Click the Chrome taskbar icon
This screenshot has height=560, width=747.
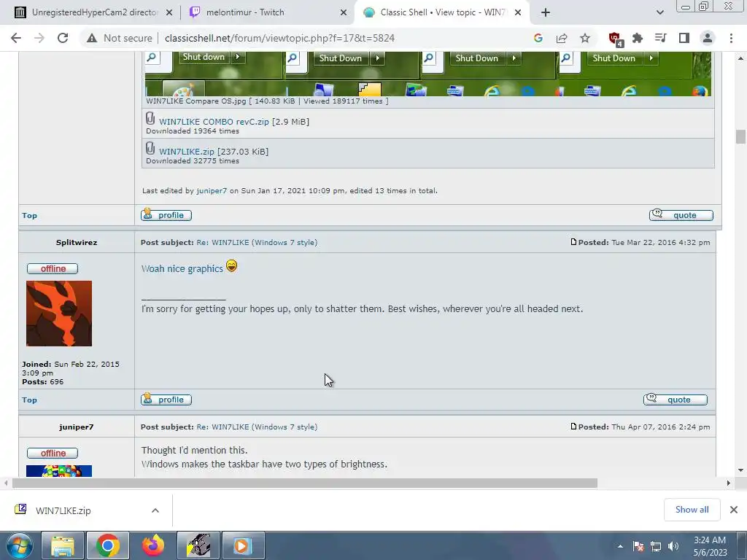point(108,545)
